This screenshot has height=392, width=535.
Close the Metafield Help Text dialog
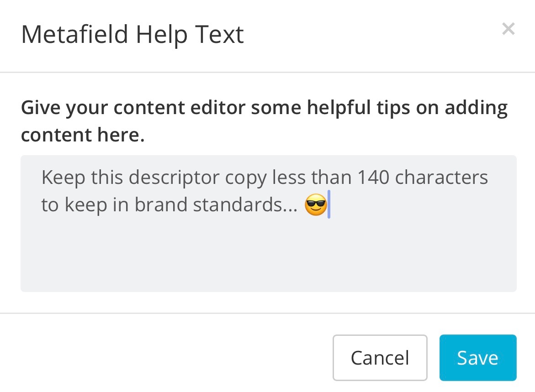(508, 29)
